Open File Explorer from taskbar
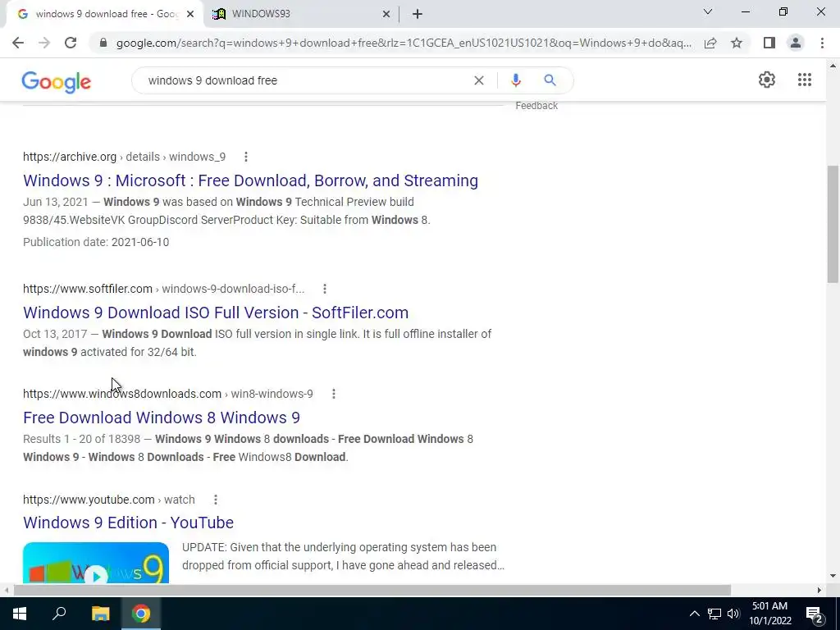Viewport: 840px width, 630px height. (x=100, y=614)
